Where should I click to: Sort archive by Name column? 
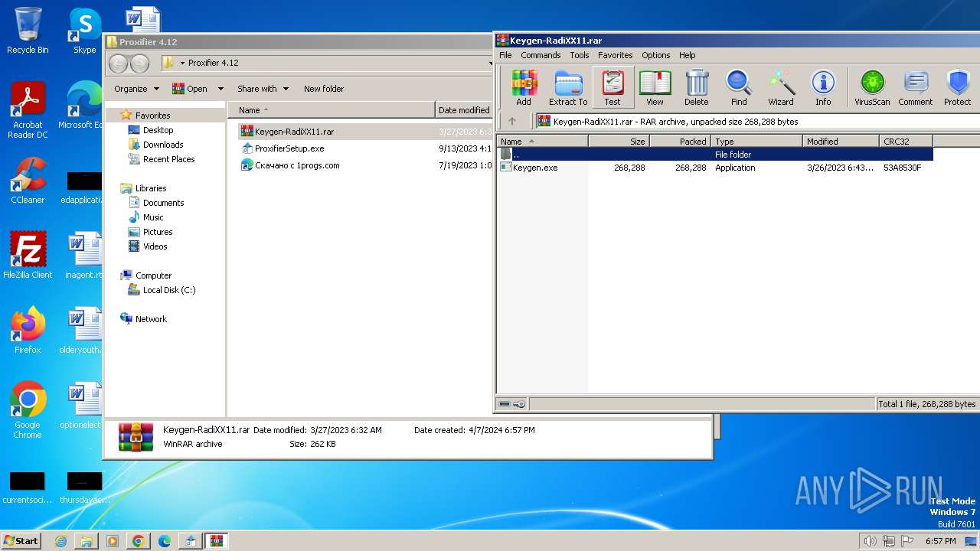542,141
